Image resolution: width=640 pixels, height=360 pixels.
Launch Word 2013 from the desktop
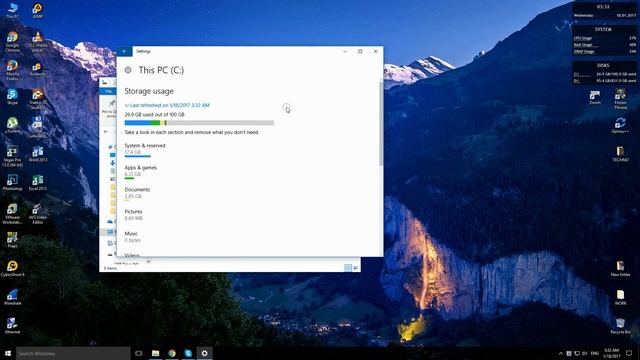(x=38, y=154)
